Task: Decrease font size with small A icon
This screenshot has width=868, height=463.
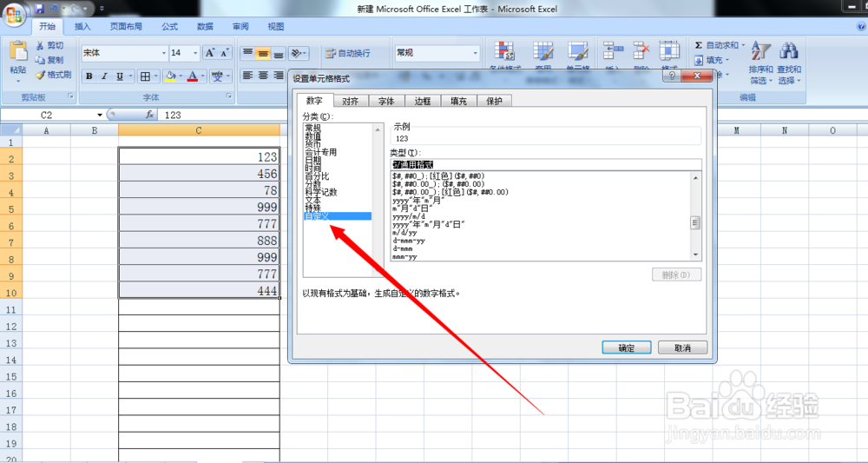Action: [224, 53]
